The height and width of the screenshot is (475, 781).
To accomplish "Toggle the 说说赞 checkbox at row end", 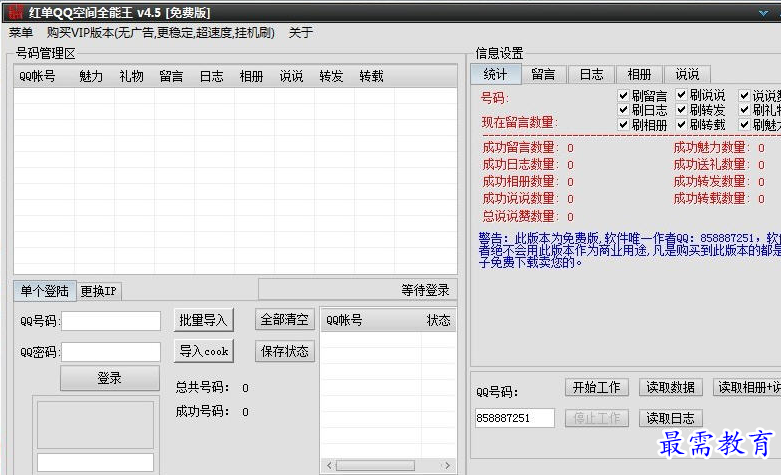I will [744, 95].
